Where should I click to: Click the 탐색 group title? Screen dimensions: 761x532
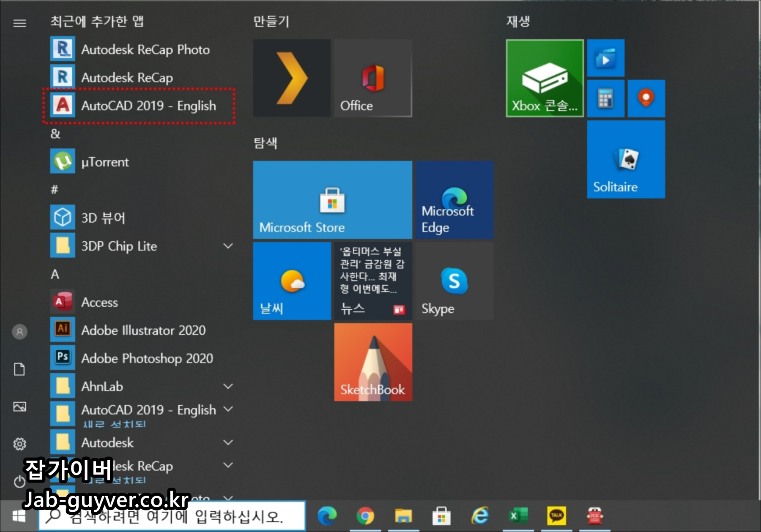265,142
